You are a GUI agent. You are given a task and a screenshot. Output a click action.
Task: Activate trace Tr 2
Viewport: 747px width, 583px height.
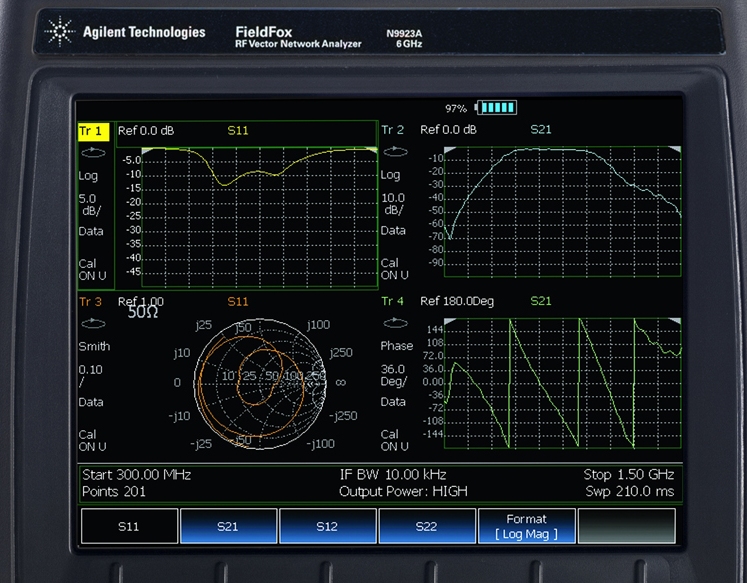[x=392, y=130]
